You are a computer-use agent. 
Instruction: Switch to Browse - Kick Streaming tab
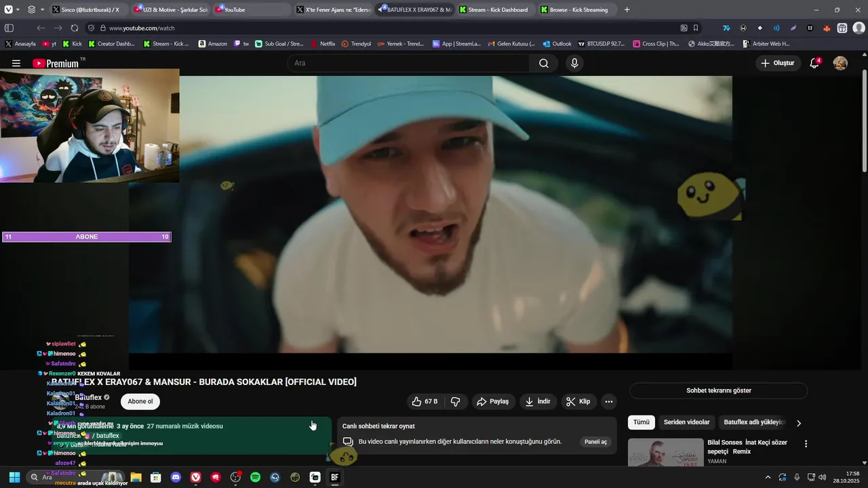click(x=578, y=9)
